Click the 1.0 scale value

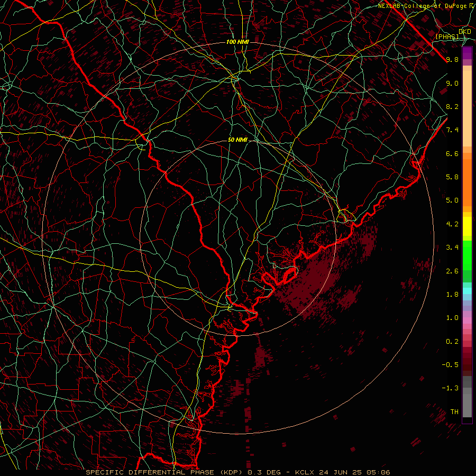(x=452, y=318)
